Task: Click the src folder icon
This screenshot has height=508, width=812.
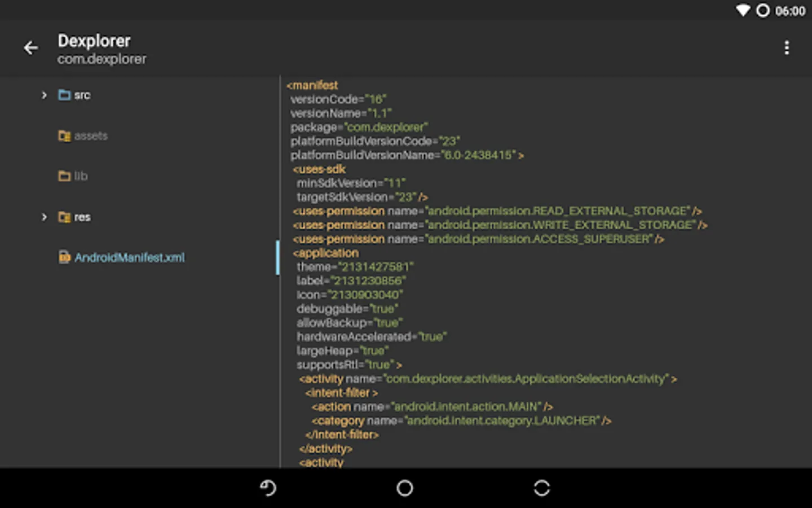Action: pos(64,95)
